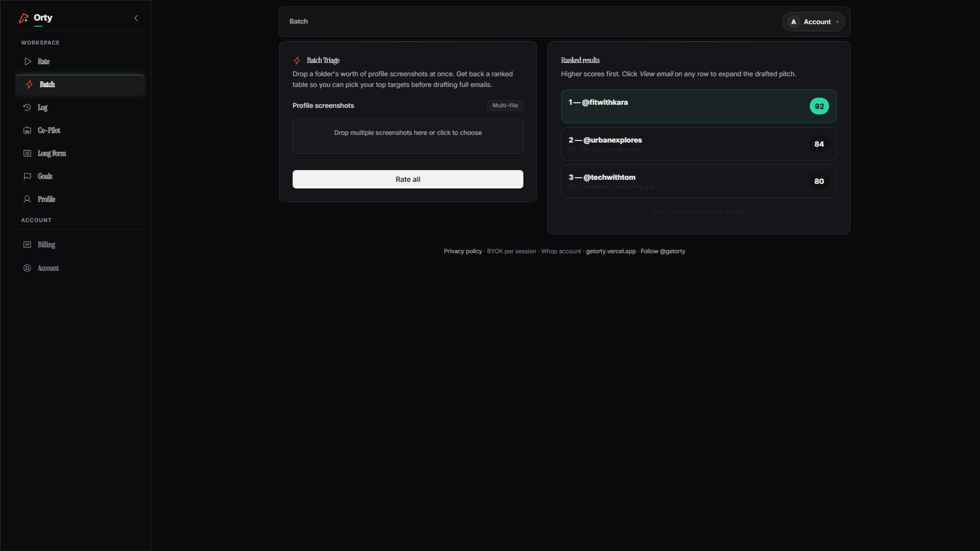This screenshot has height=551, width=980.
Task: Open Co-Pilot from the sidebar
Action: tap(80, 130)
